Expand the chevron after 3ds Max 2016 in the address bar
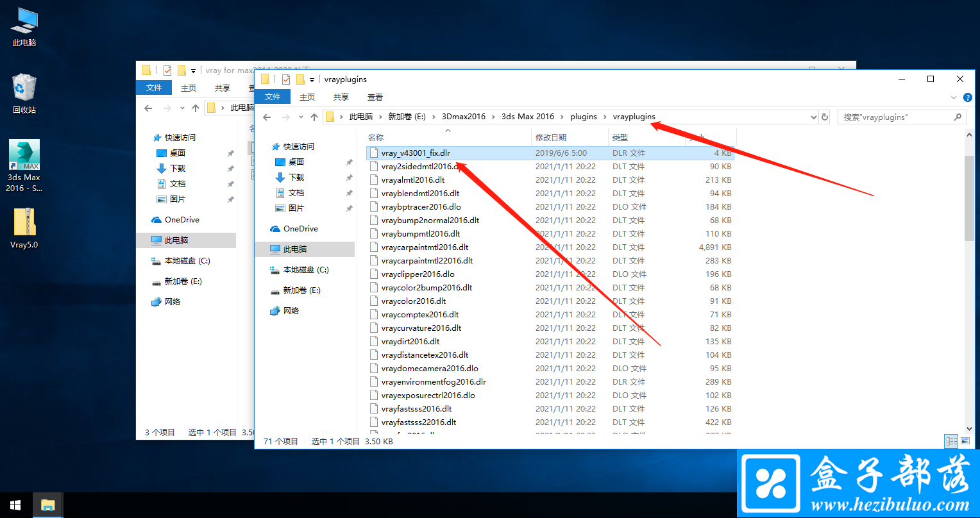Image resolution: width=980 pixels, height=518 pixels. point(562,117)
